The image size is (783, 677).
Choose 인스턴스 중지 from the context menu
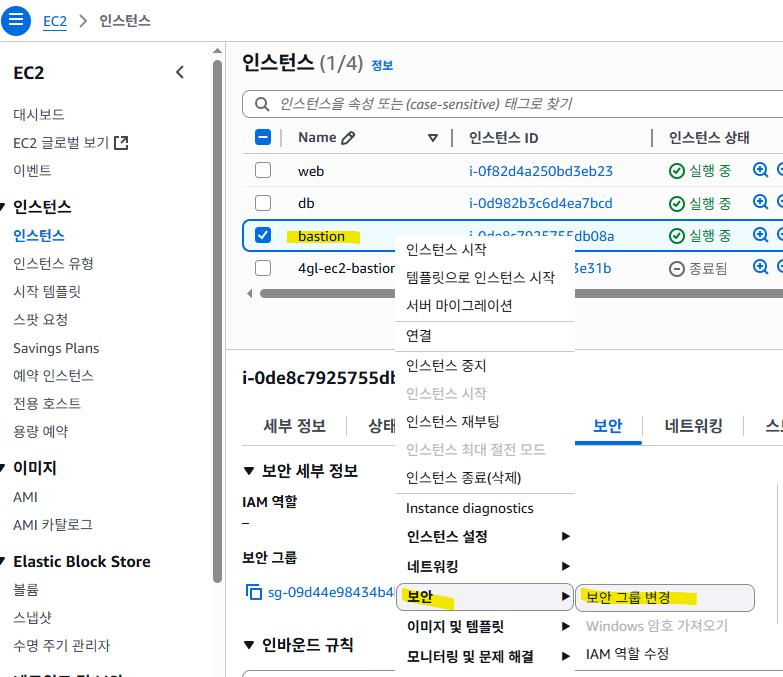tap(446, 365)
